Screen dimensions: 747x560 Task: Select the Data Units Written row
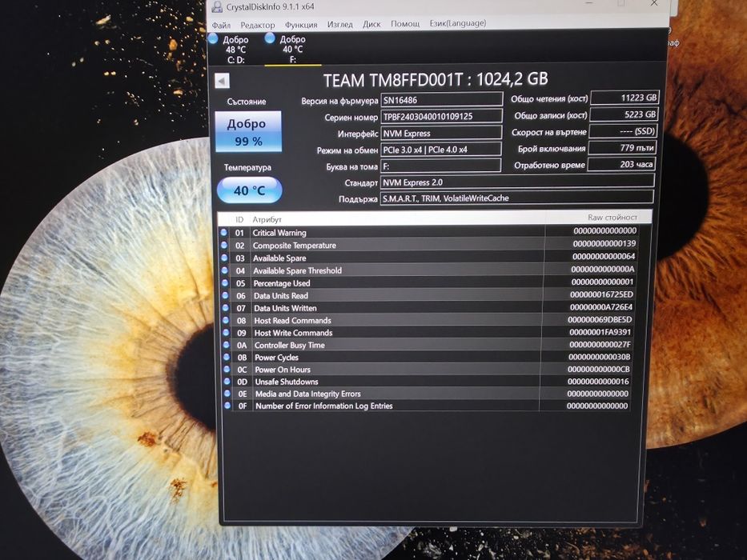click(x=429, y=308)
